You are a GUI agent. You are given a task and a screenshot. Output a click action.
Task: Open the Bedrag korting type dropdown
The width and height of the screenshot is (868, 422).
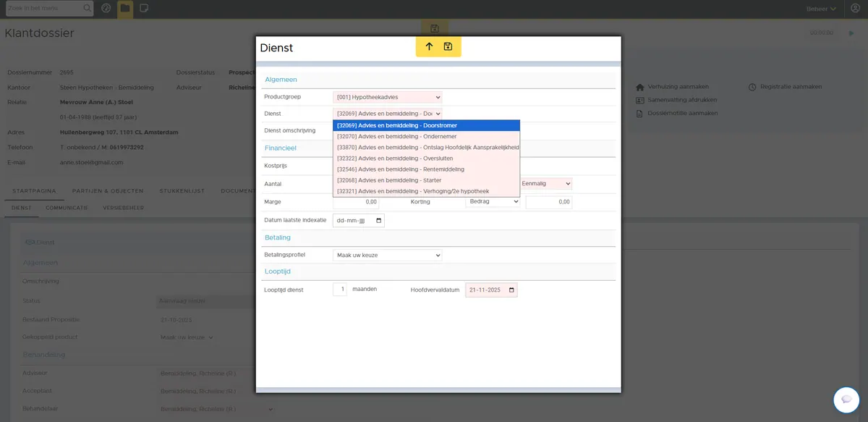pos(493,201)
